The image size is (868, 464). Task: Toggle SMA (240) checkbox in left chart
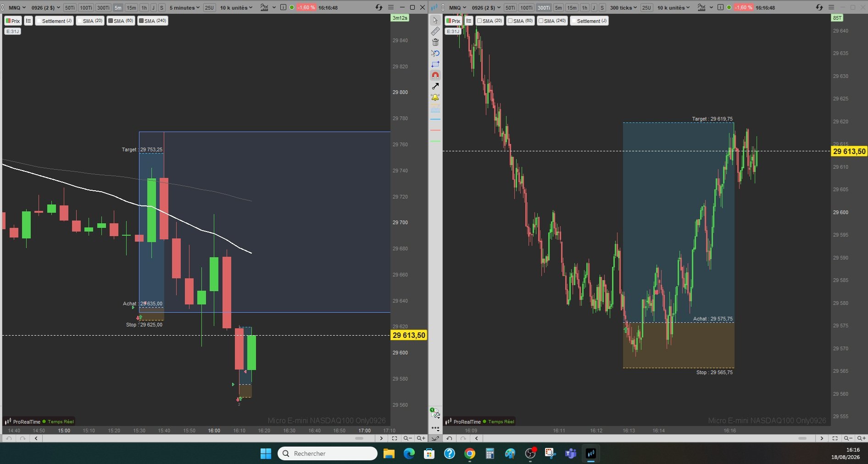coord(141,21)
